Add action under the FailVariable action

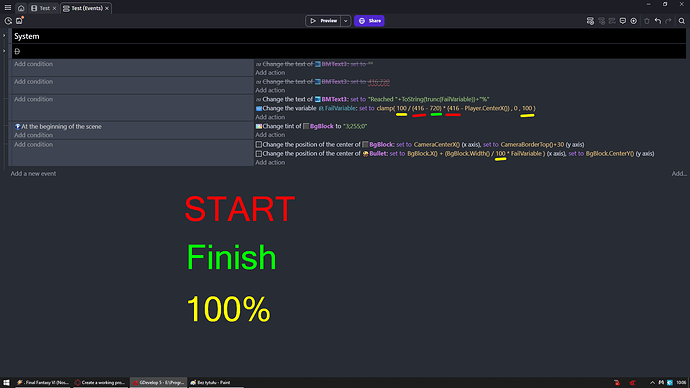point(270,117)
